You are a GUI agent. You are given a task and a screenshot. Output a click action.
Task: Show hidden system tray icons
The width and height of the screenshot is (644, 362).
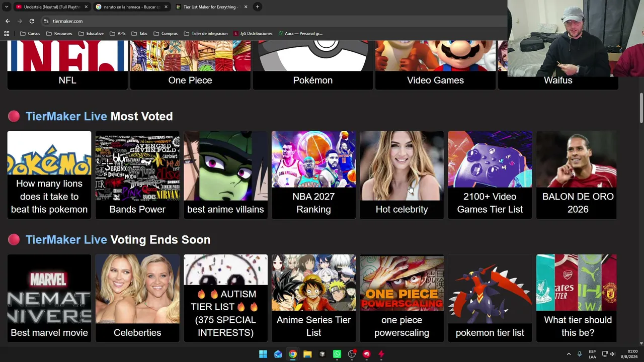pyautogui.click(x=569, y=354)
